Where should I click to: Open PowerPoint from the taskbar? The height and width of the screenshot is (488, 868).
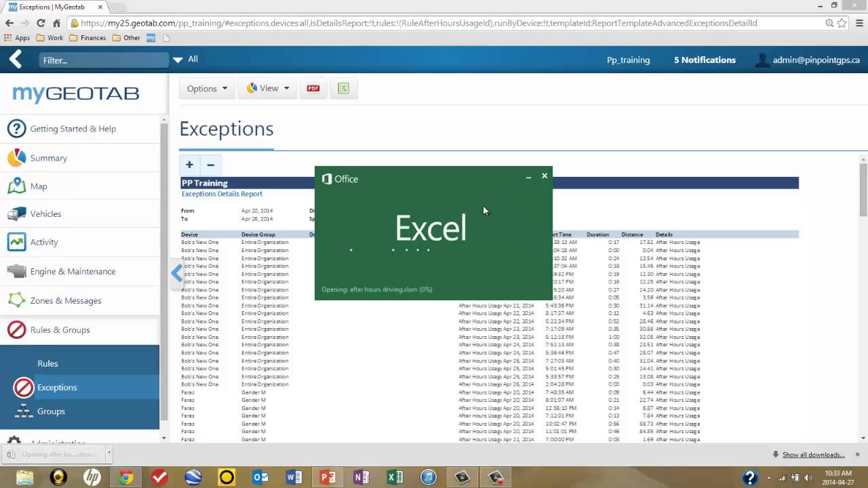328,478
